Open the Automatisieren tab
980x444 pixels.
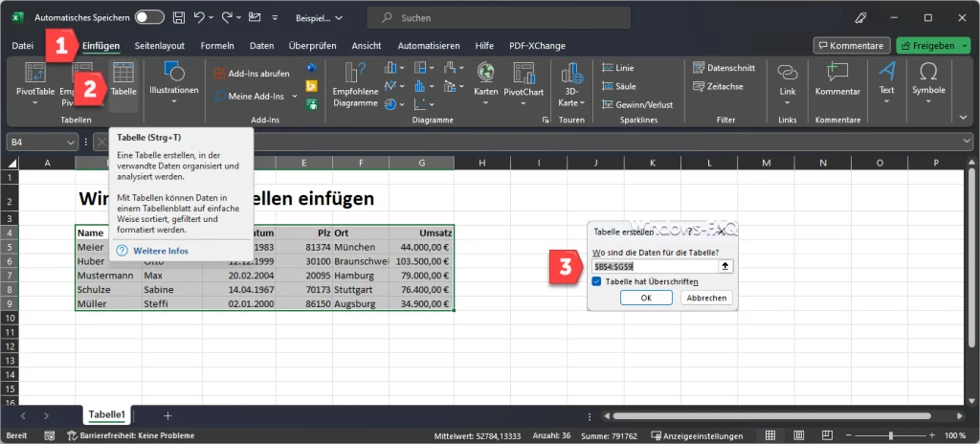click(429, 46)
